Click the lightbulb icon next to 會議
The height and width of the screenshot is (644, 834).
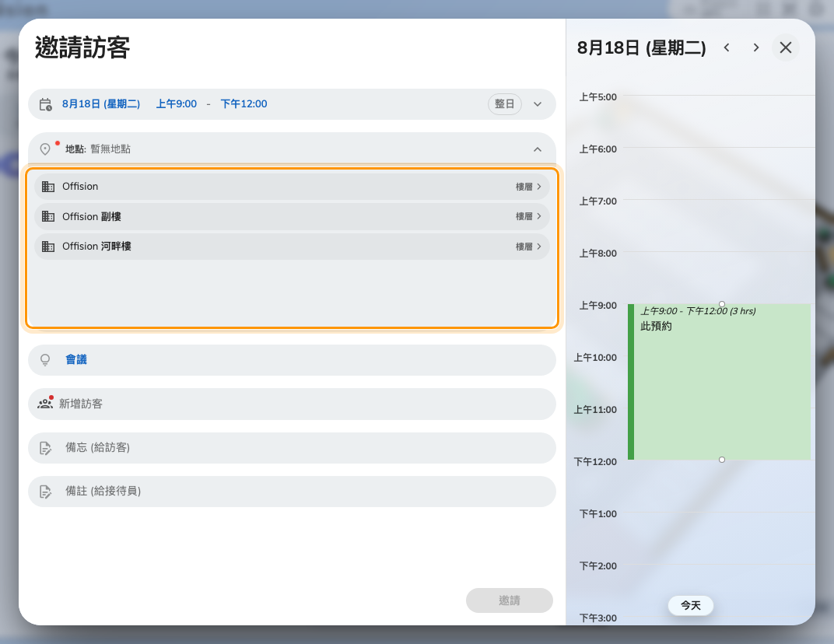pyautogui.click(x=45, y=360)
